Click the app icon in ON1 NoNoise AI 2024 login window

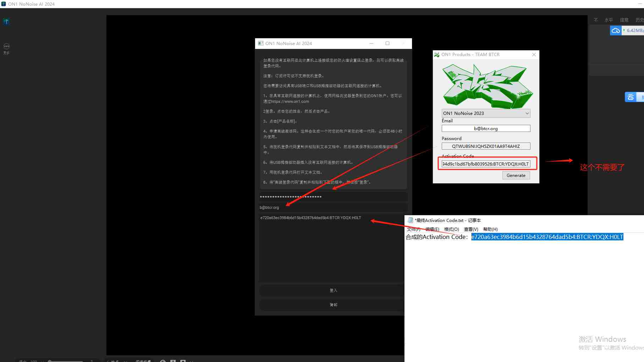point(260,43)
